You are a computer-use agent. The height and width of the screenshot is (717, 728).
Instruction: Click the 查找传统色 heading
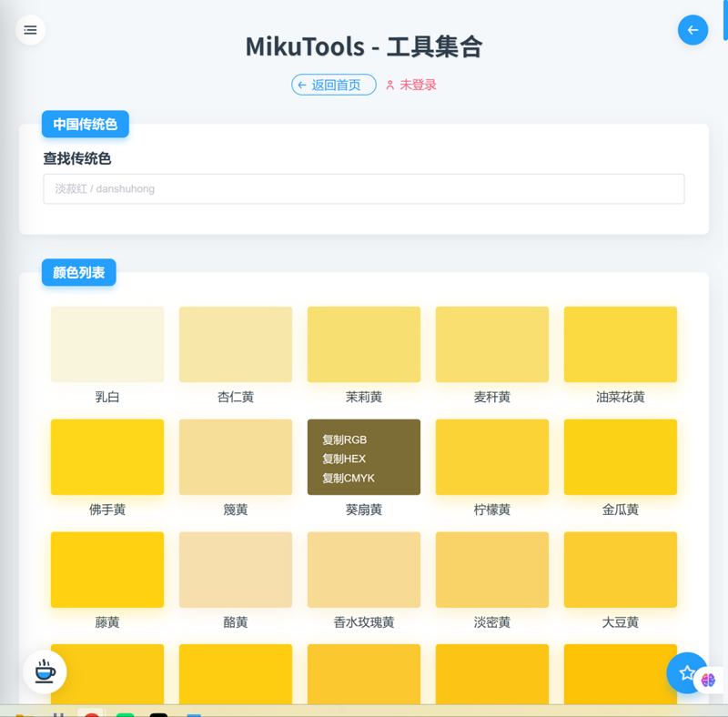(x=77, y=158)
